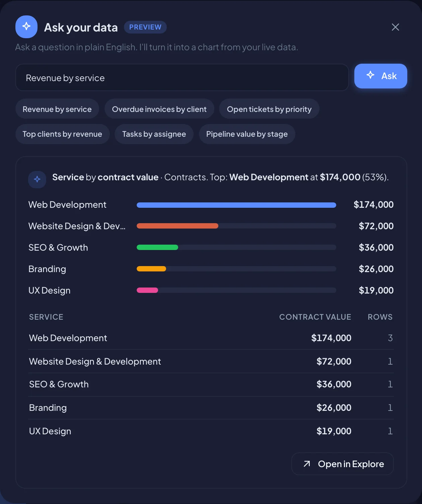Viewport: 422px width, 504px height.
Task: Click the pink UX Design bar
Action: [147, 290]
